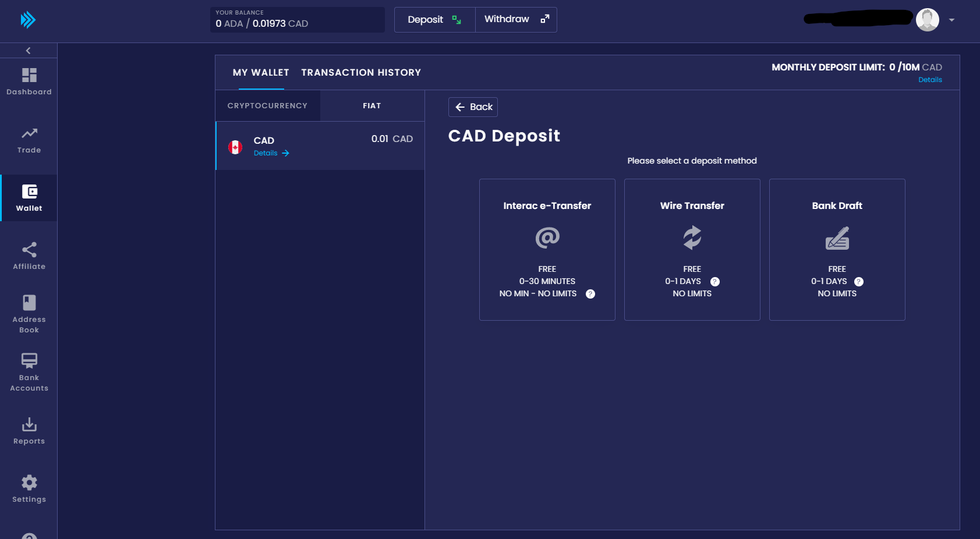
Task: Select the Trade icon in the sidebar
Action: (x=29, y=133)
